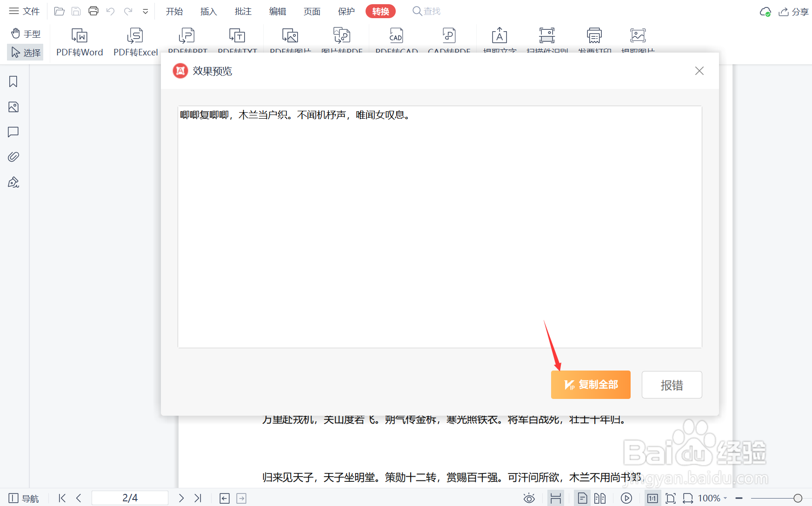Open the 批注 annotation tab

pos(243,11)
